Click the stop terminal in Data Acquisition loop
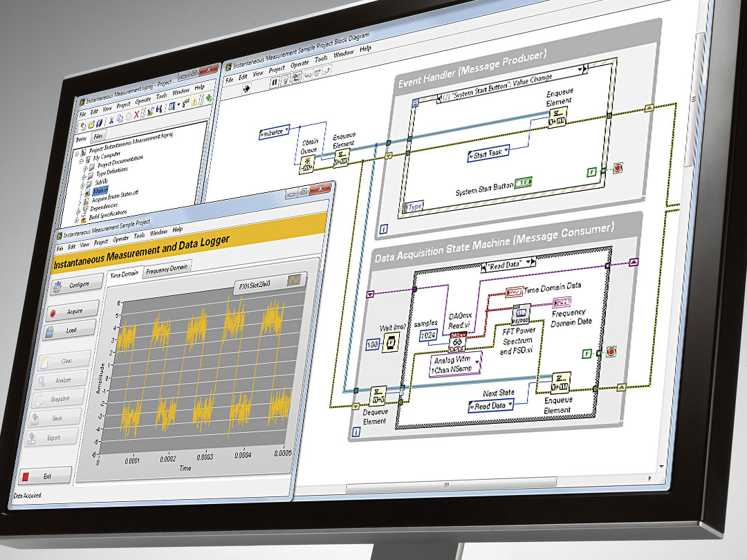The image size is (747, 560). pos(611,352)
